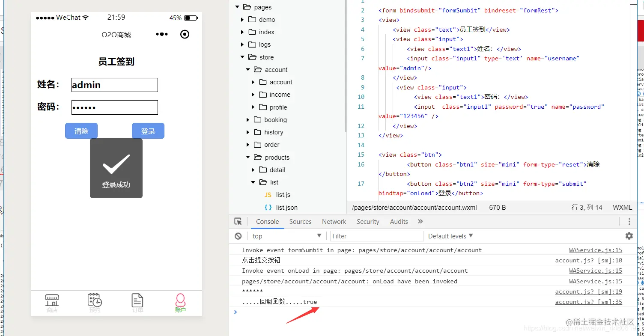Click console line '.....回调函数.....true'
This screenshot has height=336, width=644.
[280, 302]
